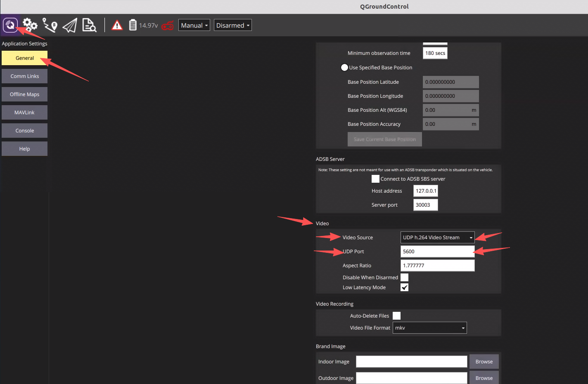This screenshot has height=384, width=588.
Task: Click the Base Position Alt (WGS84) field
Action: pos(451,110)
